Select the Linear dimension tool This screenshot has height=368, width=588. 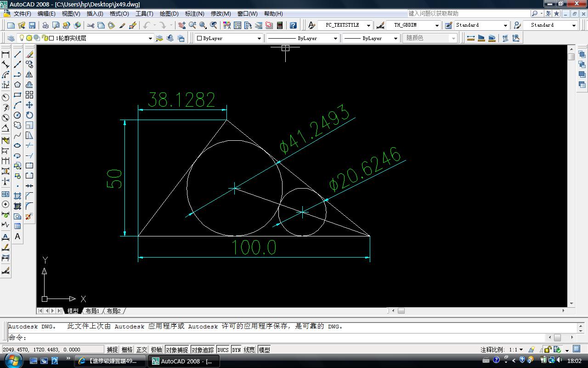pyautogui.click(x=6, y=54)
